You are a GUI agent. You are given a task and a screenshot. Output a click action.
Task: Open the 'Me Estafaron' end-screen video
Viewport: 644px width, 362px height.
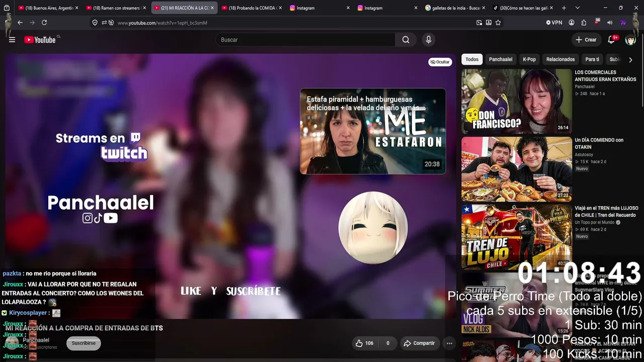373,131
